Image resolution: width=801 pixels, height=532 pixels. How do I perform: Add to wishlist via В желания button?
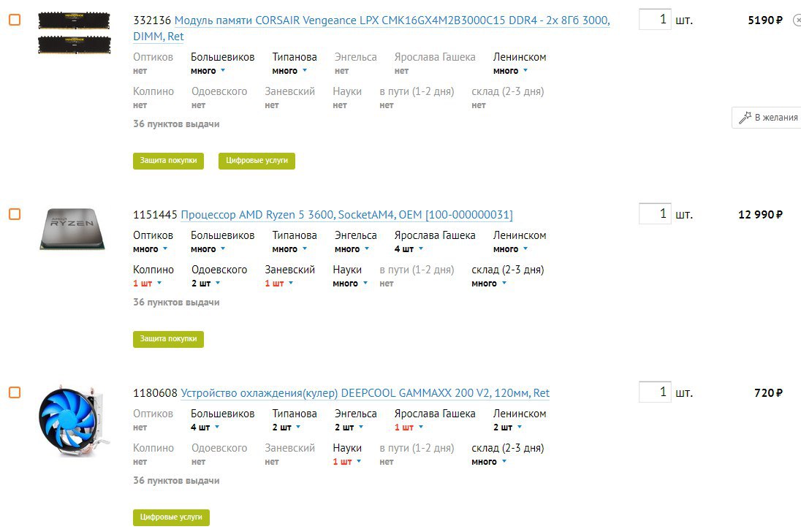coord(767,118)
